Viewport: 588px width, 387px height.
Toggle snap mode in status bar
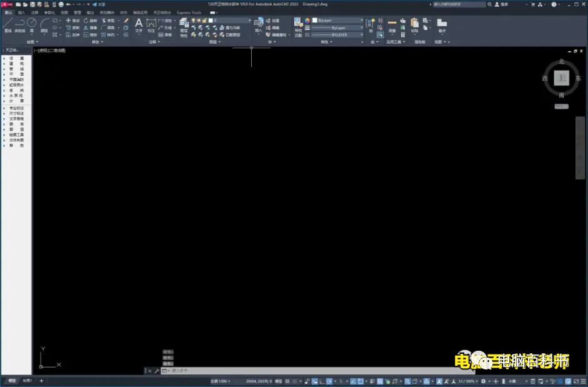pyautogui.click(x=295, y=381)
